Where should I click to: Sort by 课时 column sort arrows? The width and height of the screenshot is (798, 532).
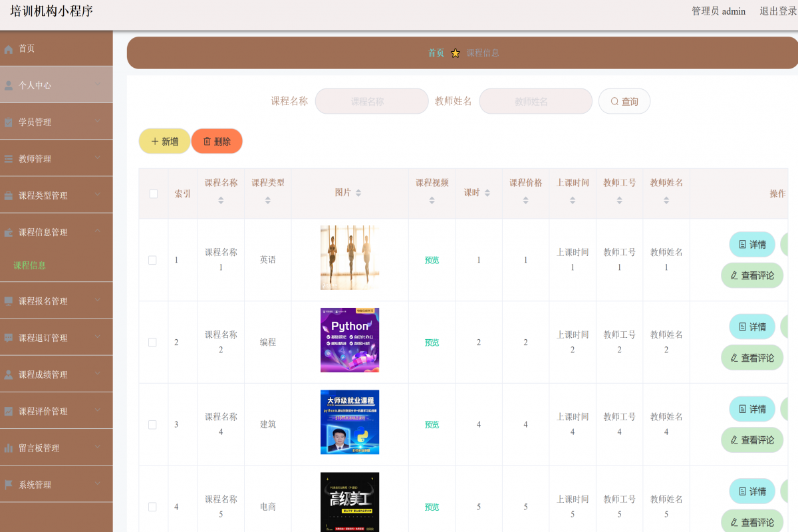487,193
